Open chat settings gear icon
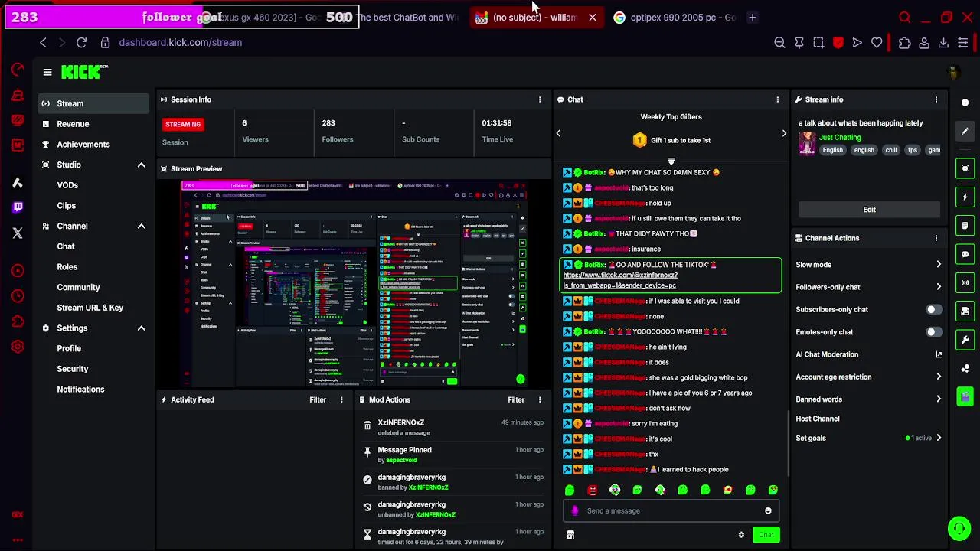 (x=741, y=535)
